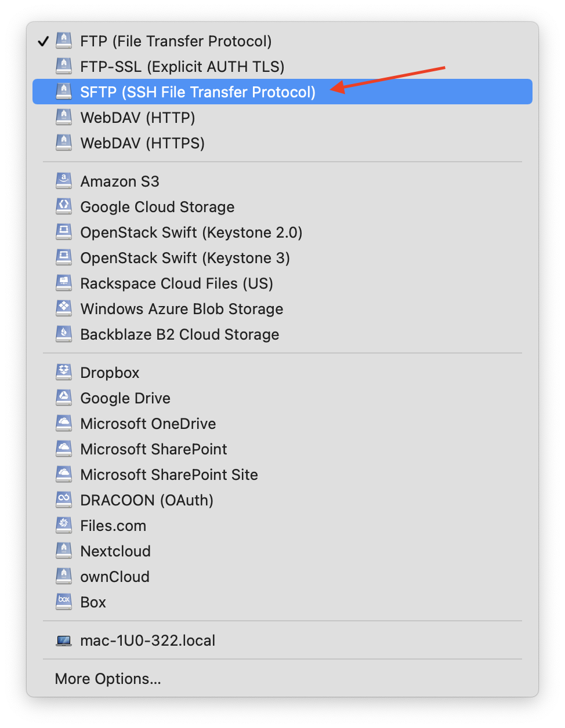The image size is (565, 728).
Task: Click the checkmark beside FTP
Action: 43,41
